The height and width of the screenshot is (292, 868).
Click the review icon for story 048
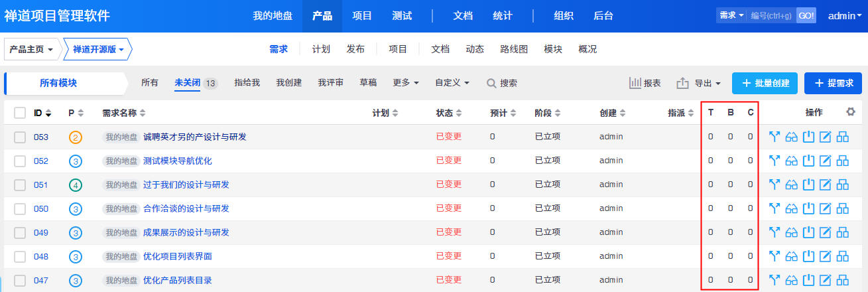[791, 257]
